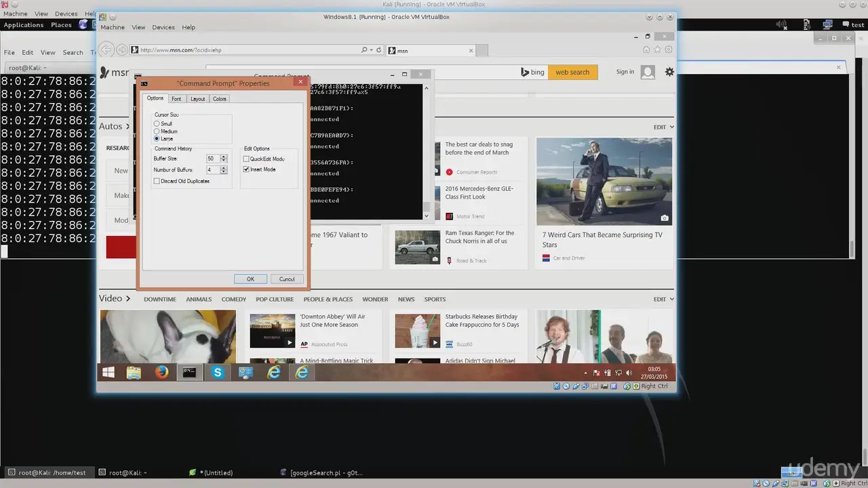Click the Command Prompt vertical scrollbar
Image resolution: width=868 pixels, height=488 pixels.
point(427,152)
